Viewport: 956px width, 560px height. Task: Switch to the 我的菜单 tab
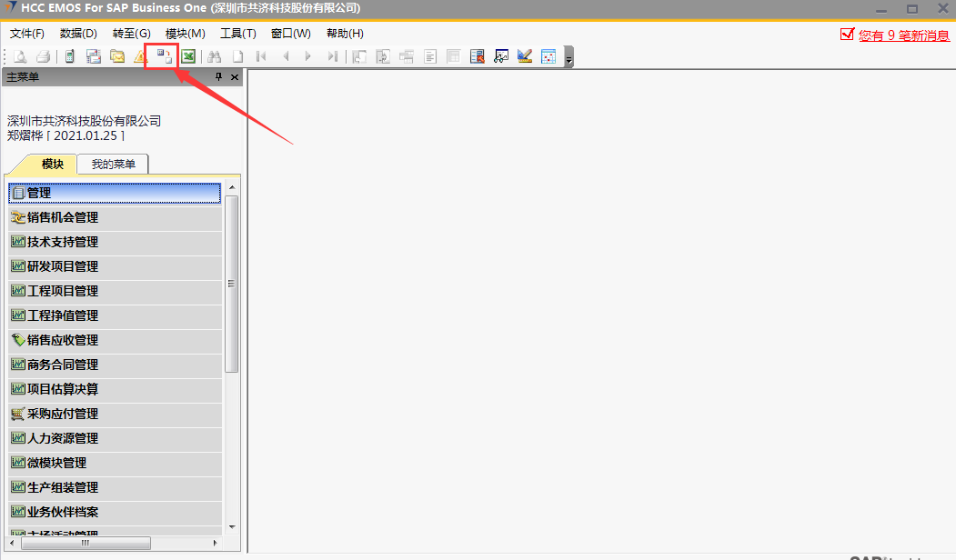[114, 165]
